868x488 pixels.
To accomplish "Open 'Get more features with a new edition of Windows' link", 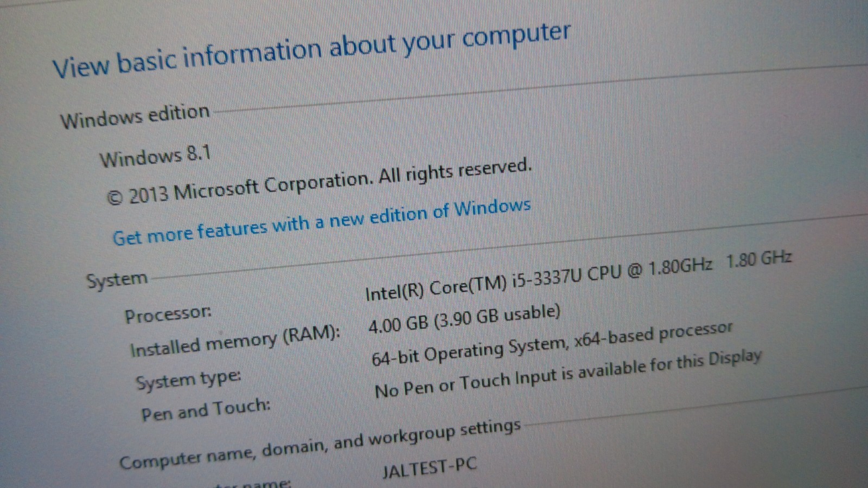I will [x=322, y=221].
